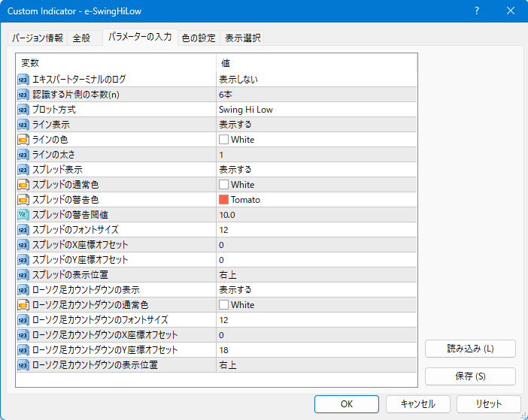Image resolution: width=528 pixels, height=420 pixels.
Task: Click the white swatch for ラインの色
Action: point(223,140)
